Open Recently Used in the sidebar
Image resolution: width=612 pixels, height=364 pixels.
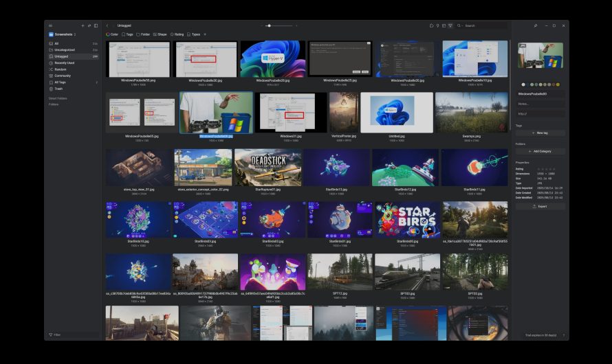click(x=65, y=62)
